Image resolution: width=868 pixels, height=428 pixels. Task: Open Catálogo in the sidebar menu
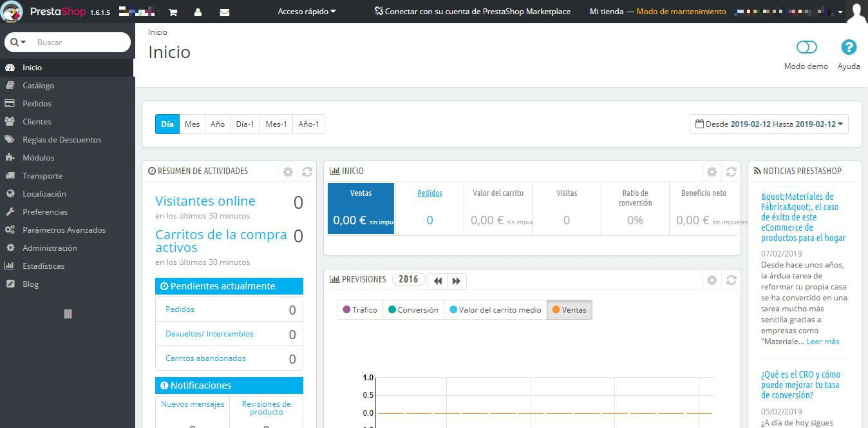[38, 85]
